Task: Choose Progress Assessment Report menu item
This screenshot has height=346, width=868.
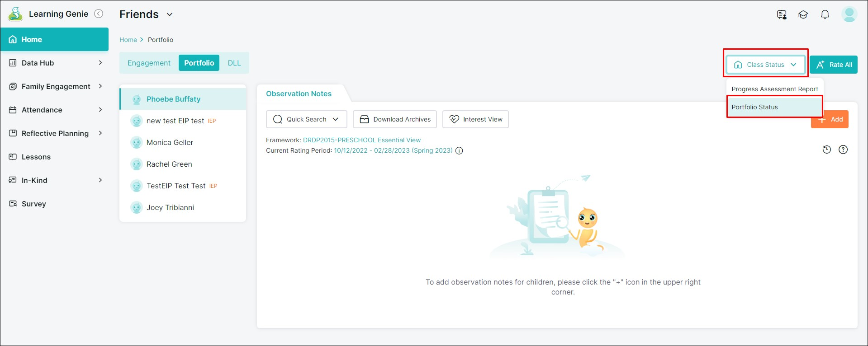Action: [x=774, y=89]
